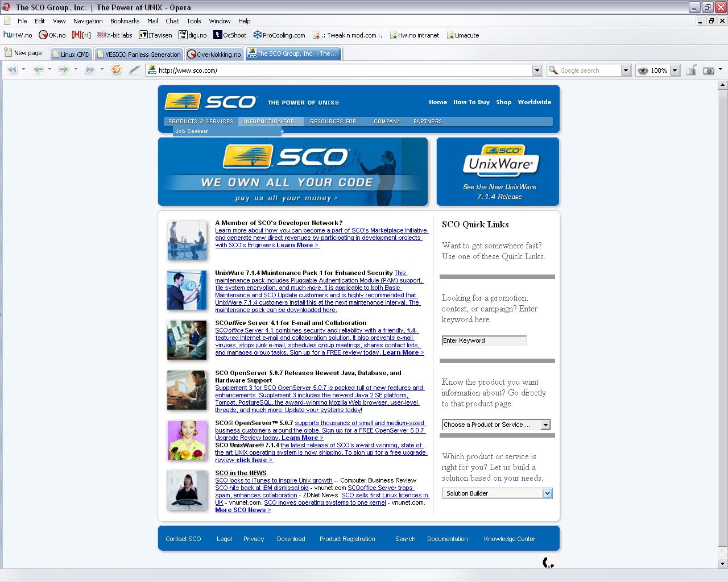Click the camera icon in the toolbar
728x582 pixels.
(x=709, y=70)
